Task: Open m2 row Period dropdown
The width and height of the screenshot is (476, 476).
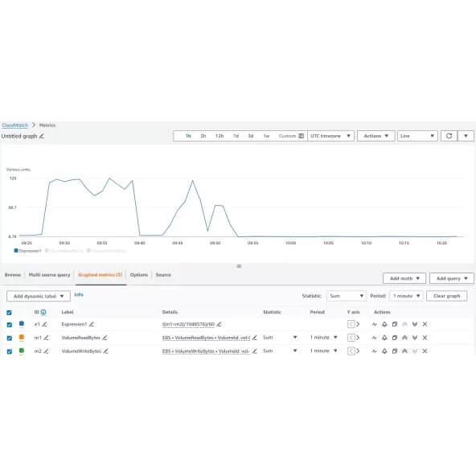Action: tap(323, 351)
